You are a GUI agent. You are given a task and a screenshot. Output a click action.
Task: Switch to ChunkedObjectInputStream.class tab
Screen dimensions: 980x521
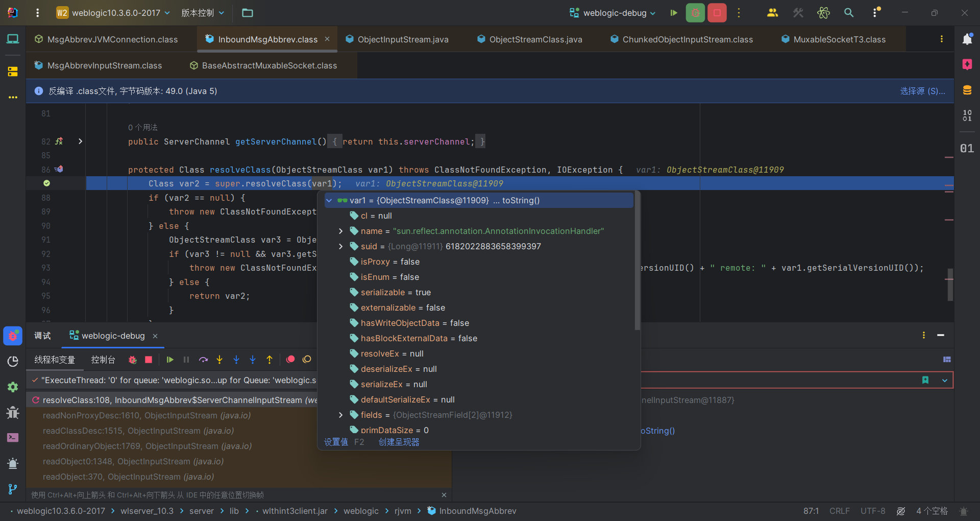pyautogui.click(x=682, y=39)
